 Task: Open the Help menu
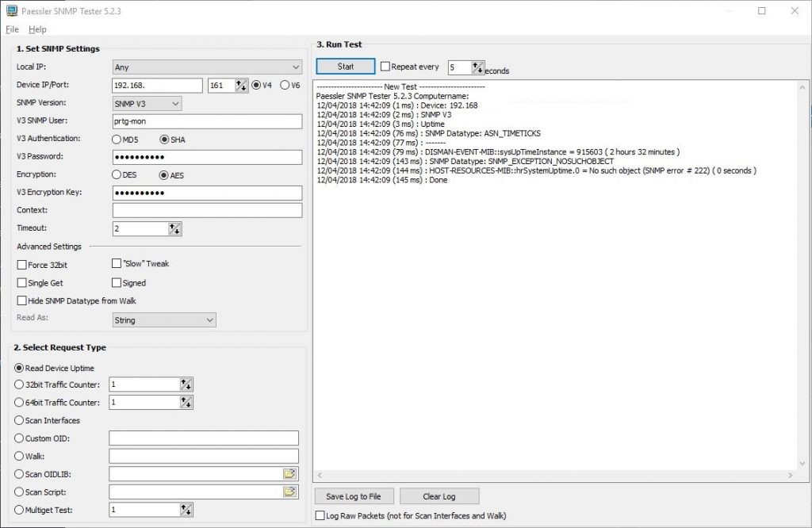37,29
